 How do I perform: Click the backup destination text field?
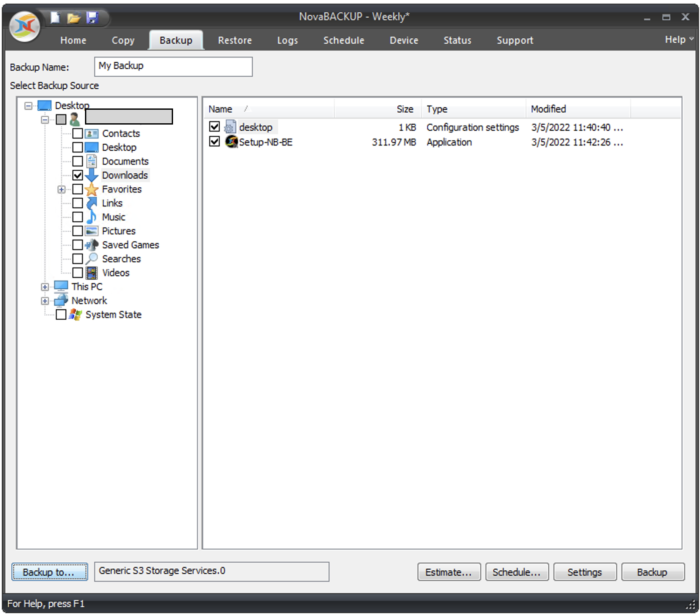coord(212,571)
